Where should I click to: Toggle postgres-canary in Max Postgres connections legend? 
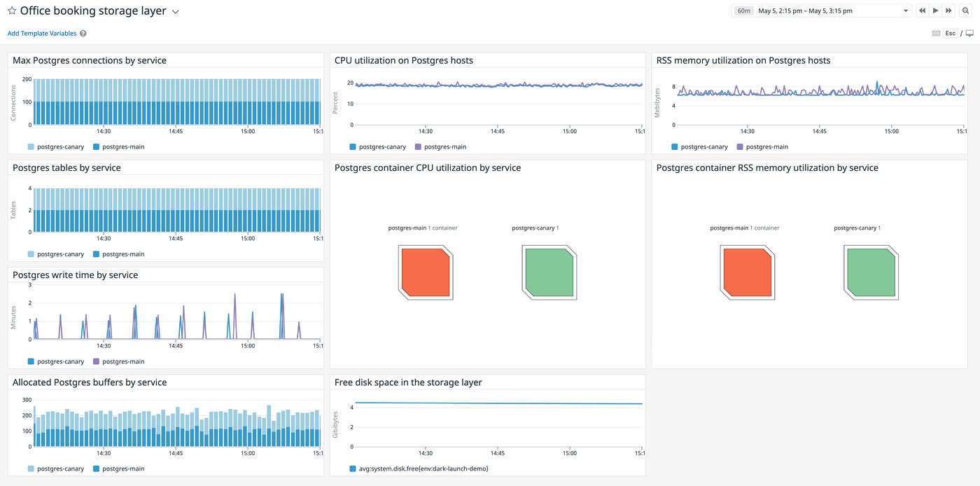click(x=56, y=147)
